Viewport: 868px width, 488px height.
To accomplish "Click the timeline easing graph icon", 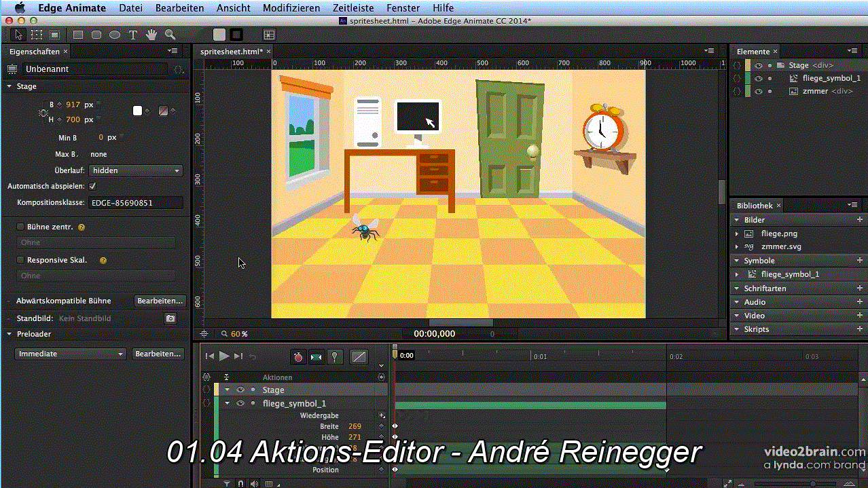I will click(x=359, y=356).
